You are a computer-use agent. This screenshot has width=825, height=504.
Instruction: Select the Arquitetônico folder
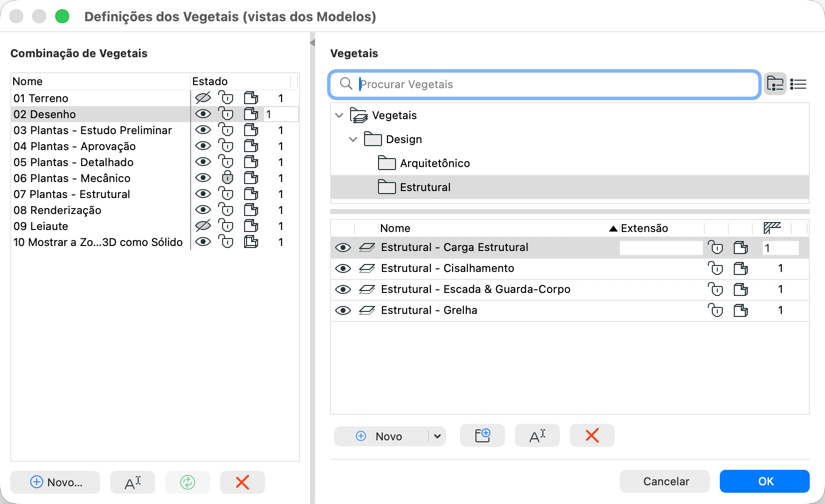coord(435,163)
